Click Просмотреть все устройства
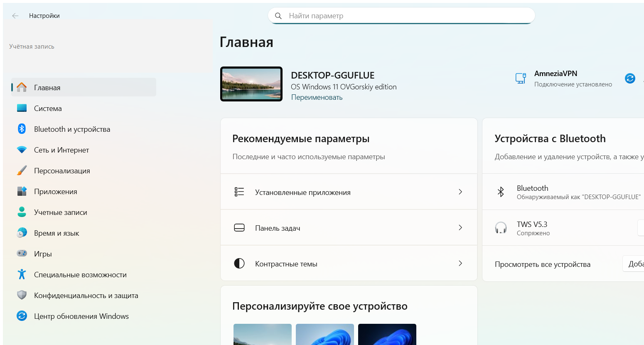Viewport: 644px width, 345px height. [542, 264]
